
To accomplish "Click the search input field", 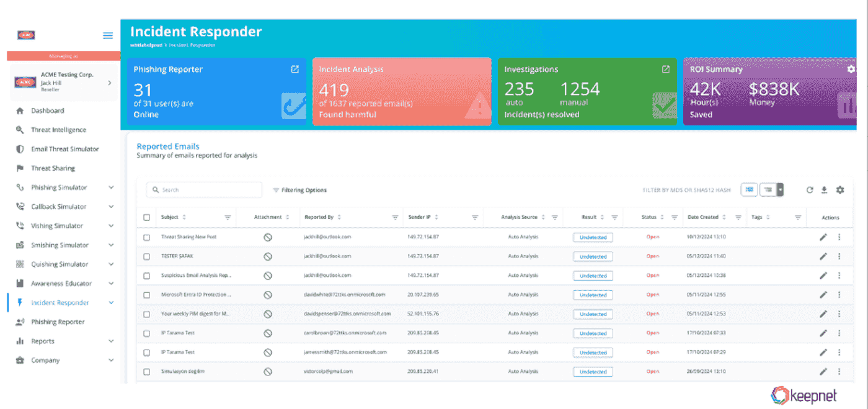I will (x=204, y=190).
